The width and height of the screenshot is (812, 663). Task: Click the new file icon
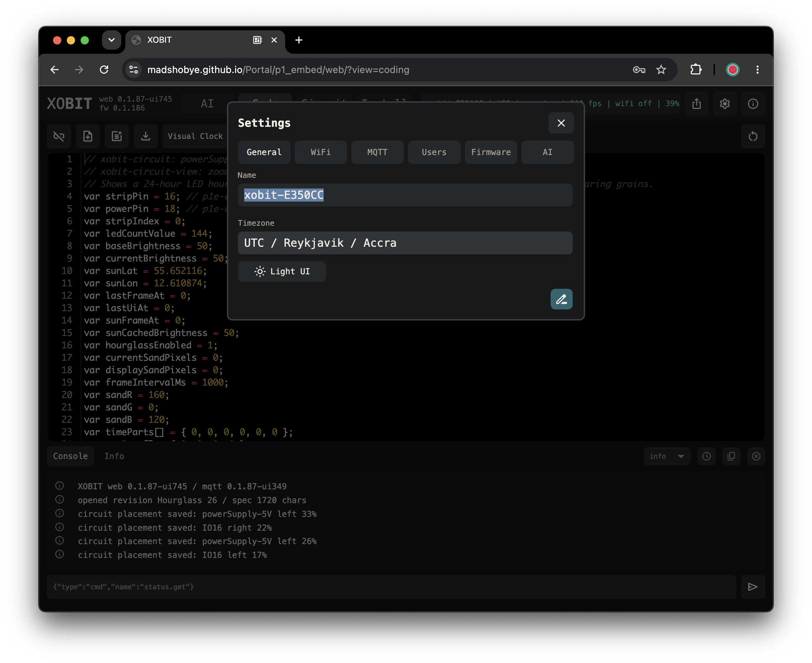pyautogui.click(x=88, y=136)
